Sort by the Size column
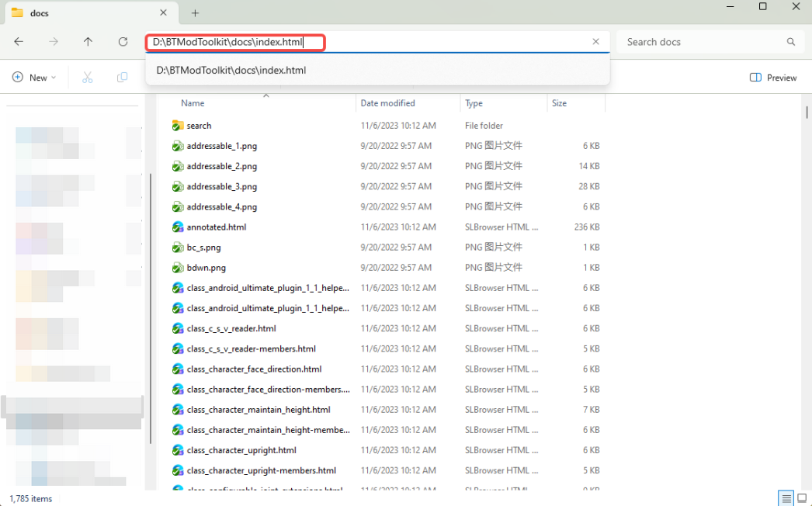This screenshot has width=812, height=506. [559, 103]
